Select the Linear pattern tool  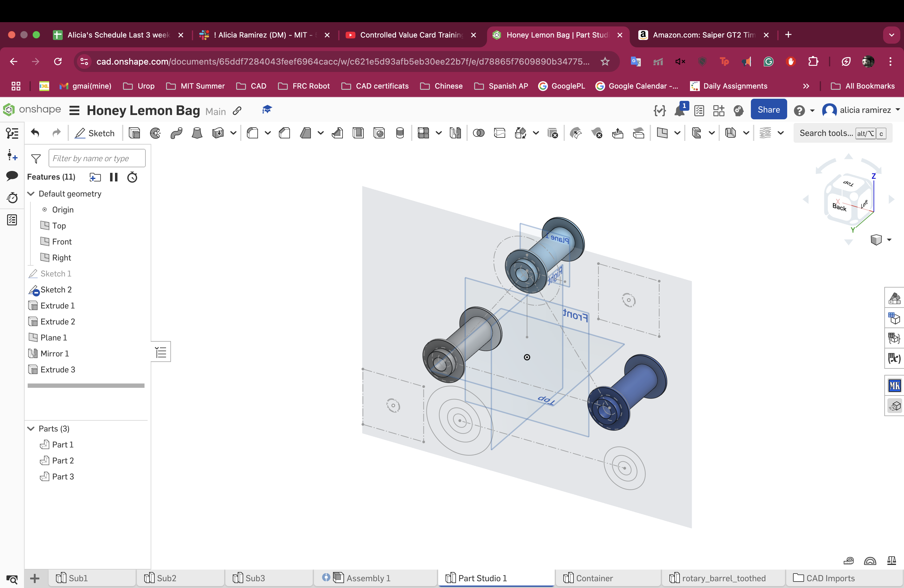423,133
